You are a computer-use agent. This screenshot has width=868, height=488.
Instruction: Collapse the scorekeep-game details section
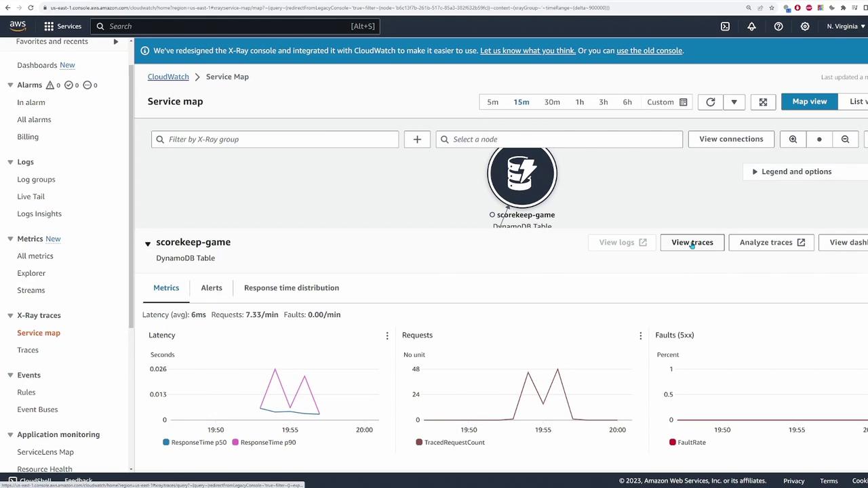click(148, 243)
